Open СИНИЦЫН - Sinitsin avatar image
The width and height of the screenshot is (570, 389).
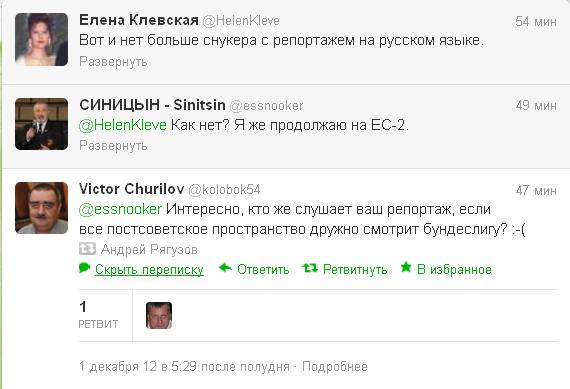(x=41, y=124)
